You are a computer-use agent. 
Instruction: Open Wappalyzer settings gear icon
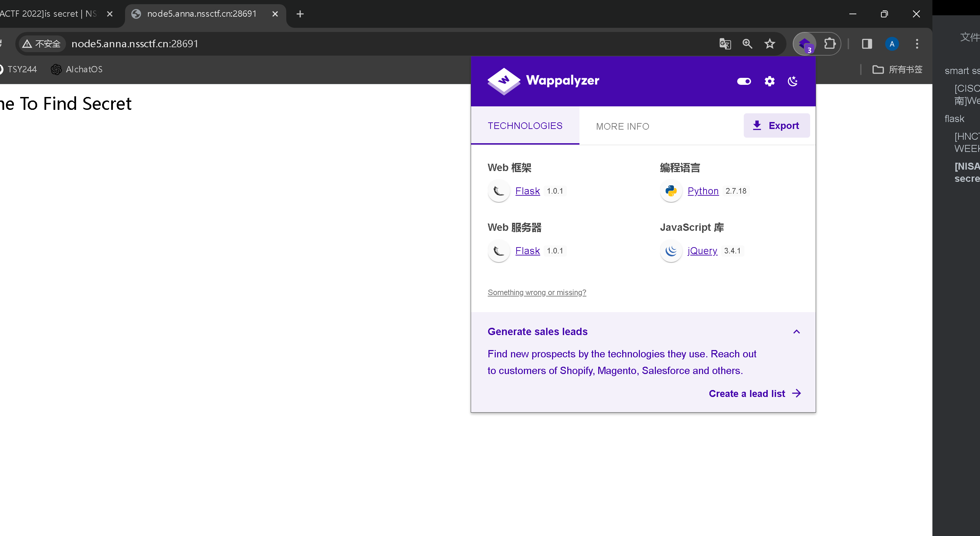pos(769,81)
